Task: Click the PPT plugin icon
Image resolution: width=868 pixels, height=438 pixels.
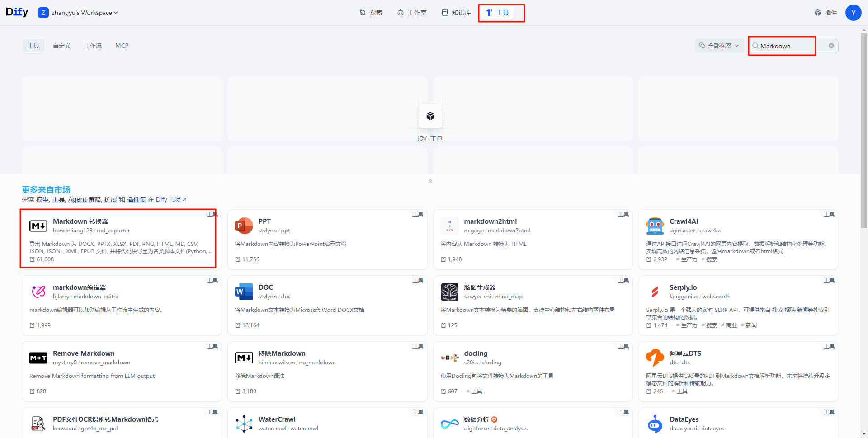Action: coord(244,226)
